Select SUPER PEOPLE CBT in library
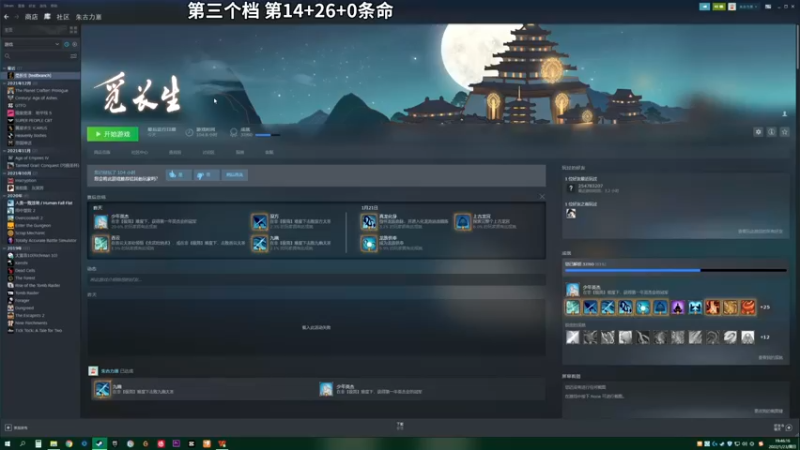This screenshot has width=800, height=450. point(33,120)
